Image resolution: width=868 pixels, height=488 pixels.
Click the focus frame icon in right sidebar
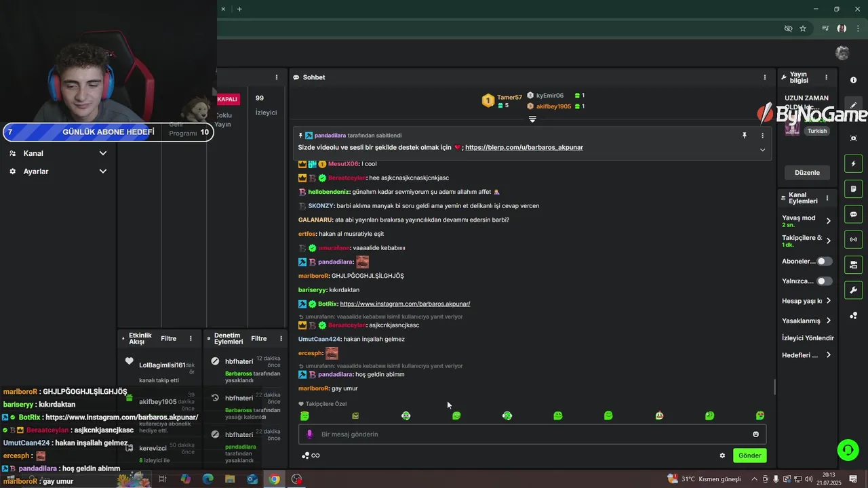(x=853, y=138)
